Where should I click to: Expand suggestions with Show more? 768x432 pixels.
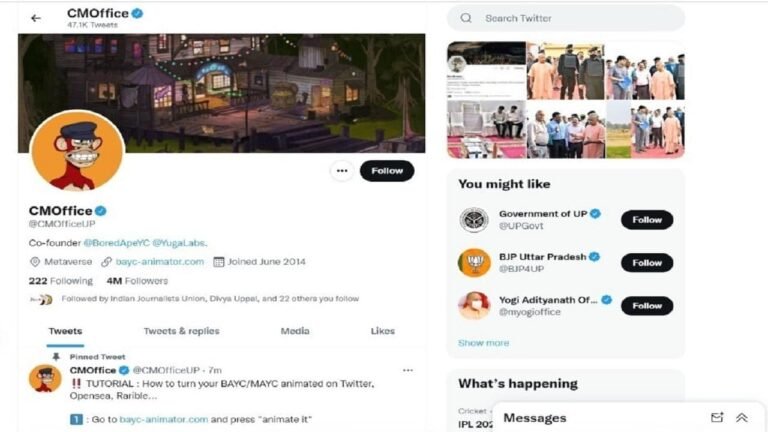point(483,343)
